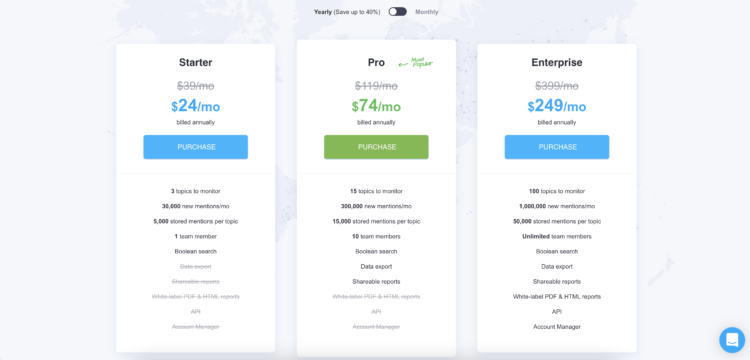Viewport: 750px width, 360px height.
Task: Click the $74/mo Pro price
Action: click(x=376, y=106)
